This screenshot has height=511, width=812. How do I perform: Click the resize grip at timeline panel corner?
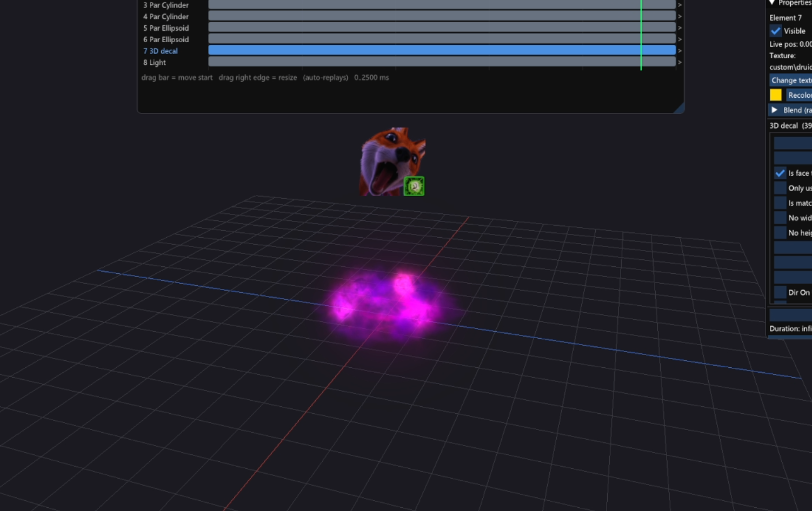679,107
